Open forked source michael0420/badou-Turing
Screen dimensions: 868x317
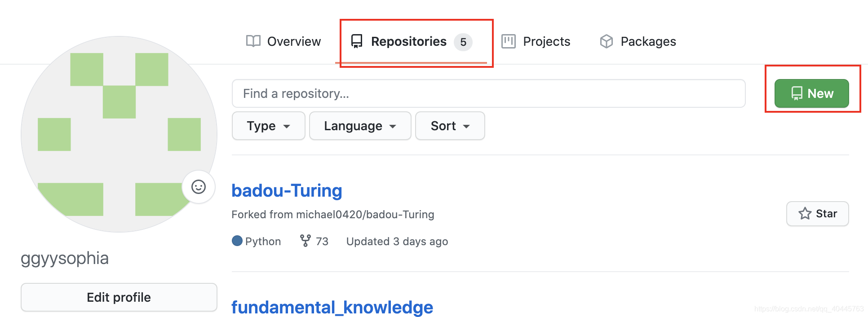click(x=365, y=215)
